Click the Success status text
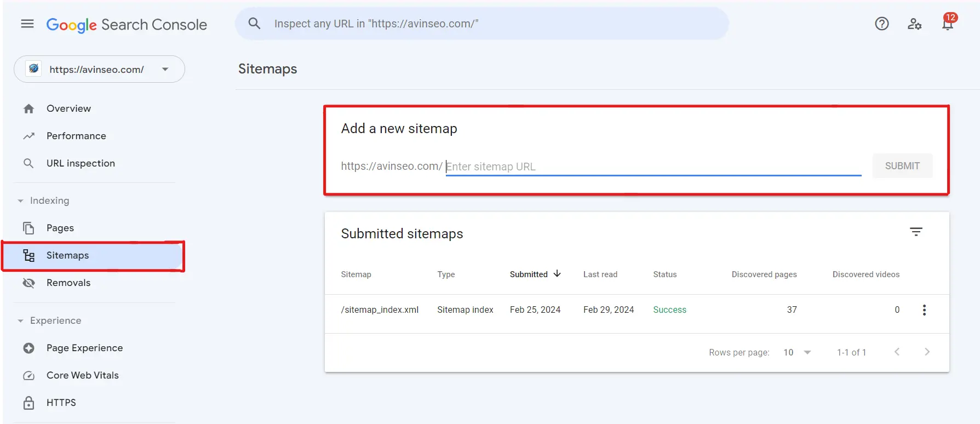Image resolution: width=980 pixels, height=424 pixels. [x=669, y=310]
